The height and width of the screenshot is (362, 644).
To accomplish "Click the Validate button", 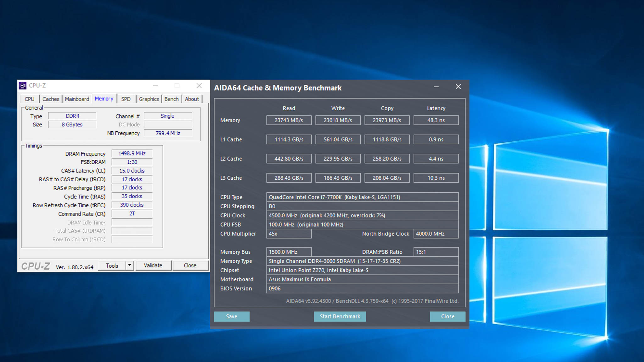I will click(x=153, y=266).
